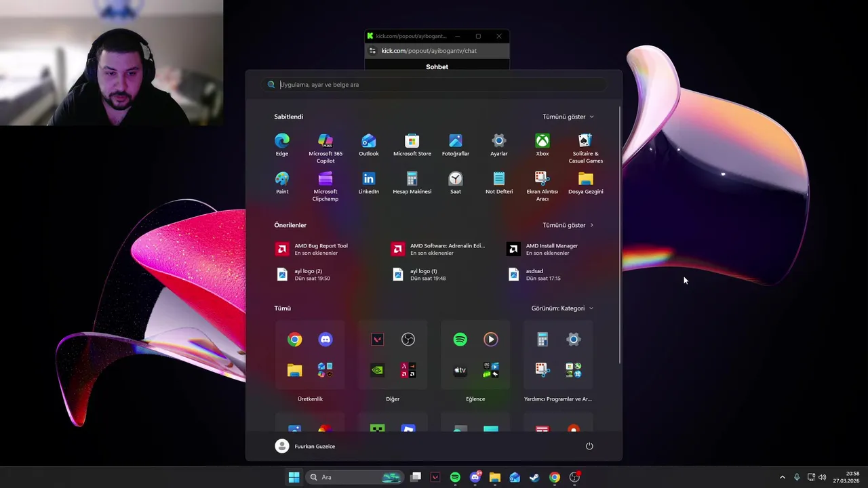Expand the AMD folder in Diğer category

408,370
